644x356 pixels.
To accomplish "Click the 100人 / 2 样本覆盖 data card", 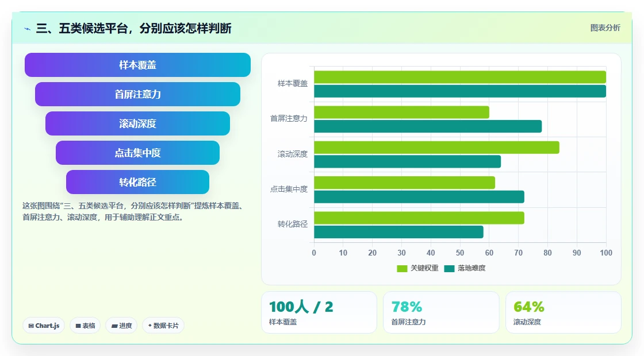I will pyautogui.click(x=319, y=312).
